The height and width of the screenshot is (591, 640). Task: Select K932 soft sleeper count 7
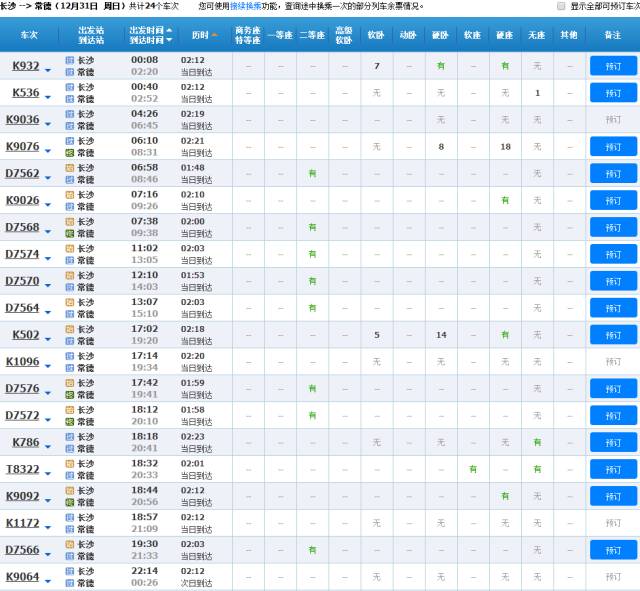[377, 66]
